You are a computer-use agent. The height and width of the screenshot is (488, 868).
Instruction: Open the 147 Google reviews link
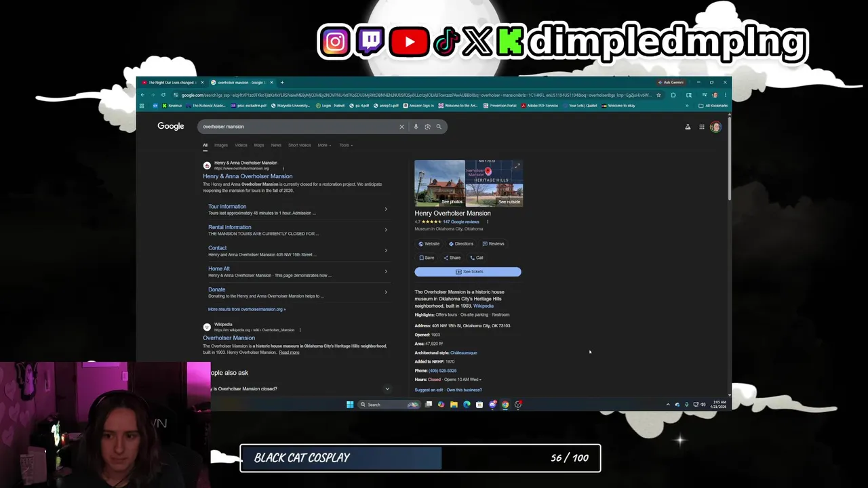pos(461,222)
